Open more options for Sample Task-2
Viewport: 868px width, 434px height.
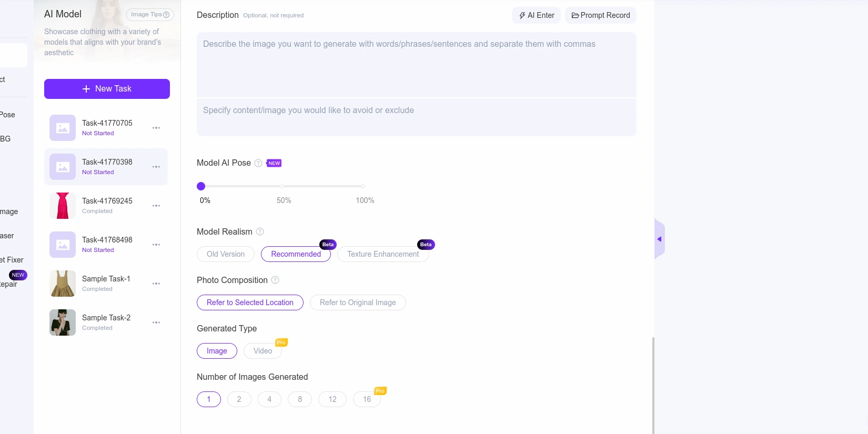pos(156,322)
